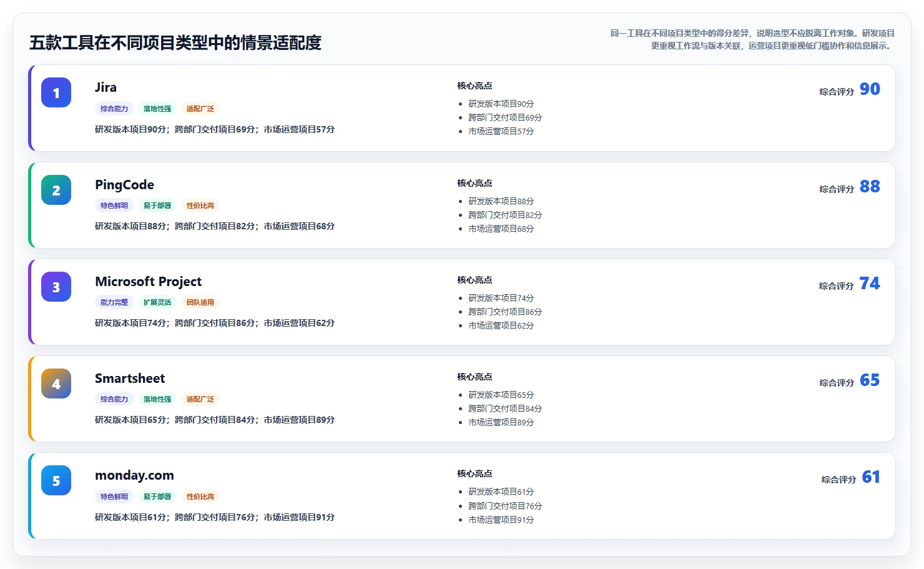Click the bullet 研发版本项目90分
The image size is (924, 569).
pos(501,104)
